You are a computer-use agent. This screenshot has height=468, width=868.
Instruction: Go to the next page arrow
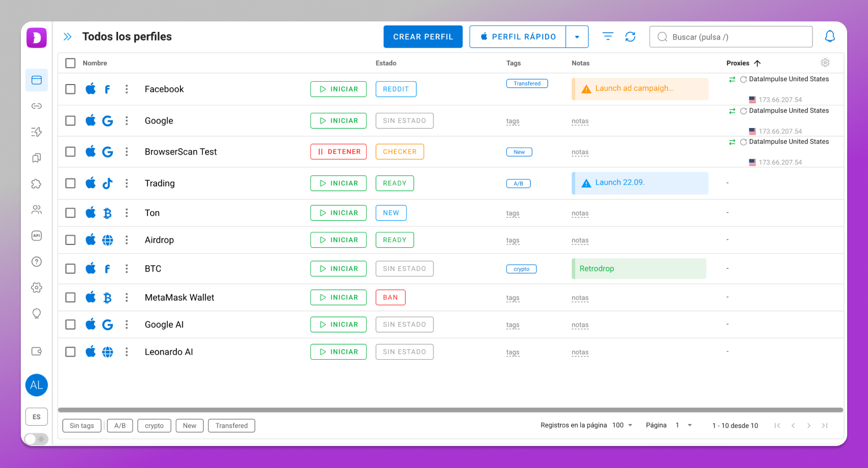pos(809,426)
